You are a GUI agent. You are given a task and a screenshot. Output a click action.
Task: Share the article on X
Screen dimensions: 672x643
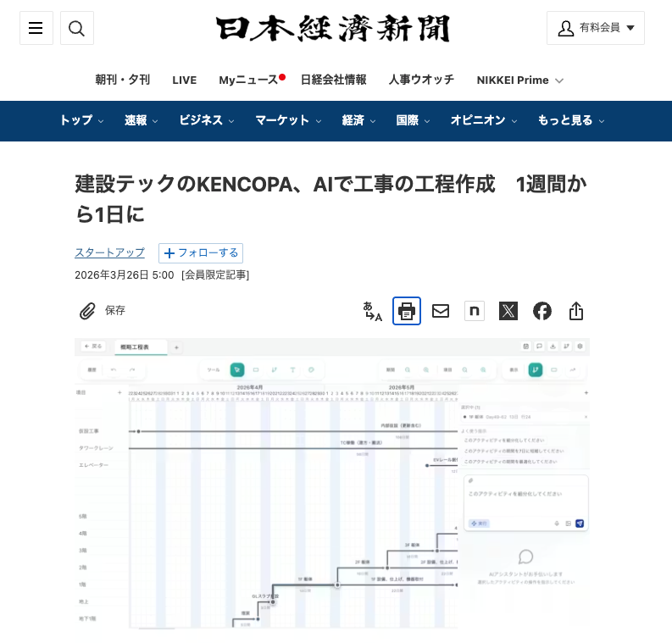coord(508,311)
